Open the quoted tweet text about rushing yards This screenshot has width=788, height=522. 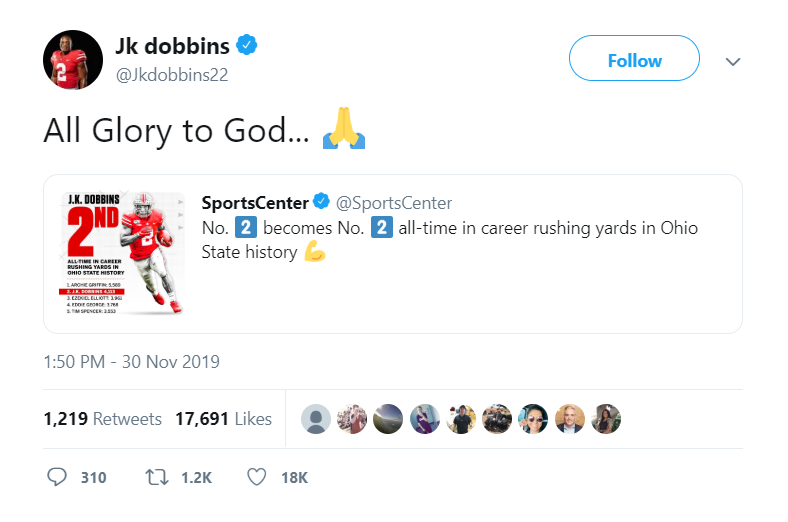pyautogui.click(x=450, y=240)
